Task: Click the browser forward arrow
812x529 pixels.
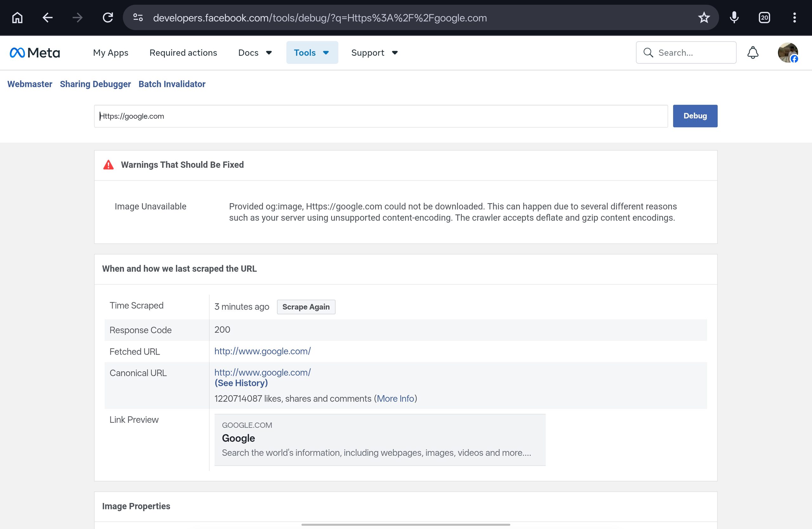Action: click(x=77, y=18)
